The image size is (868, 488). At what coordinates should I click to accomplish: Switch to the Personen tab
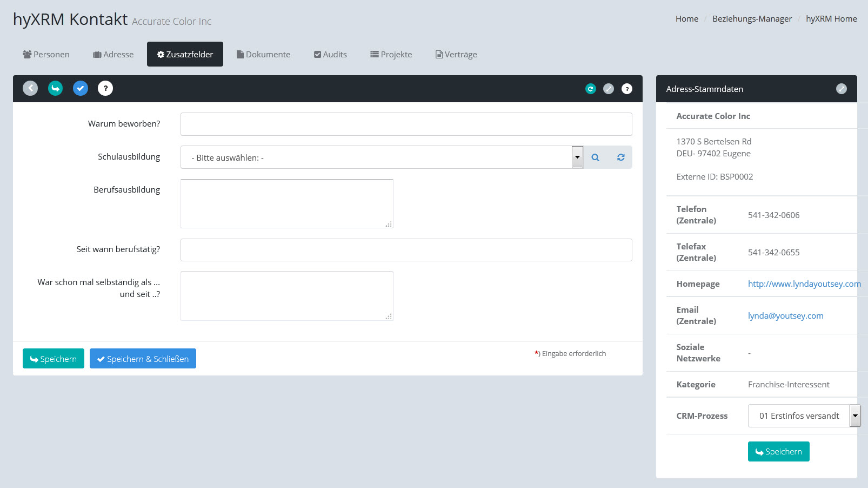point(46,54)
